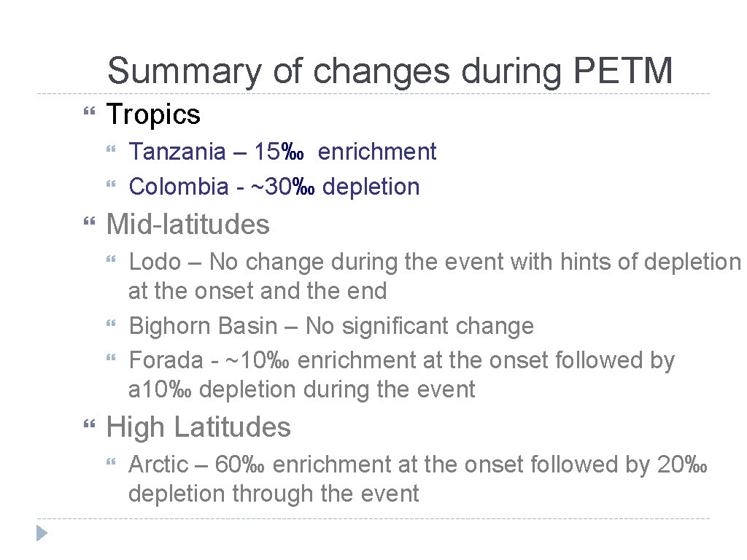Select the 'Tanzania – 15‰ enrichment' line

coord(282,152)
